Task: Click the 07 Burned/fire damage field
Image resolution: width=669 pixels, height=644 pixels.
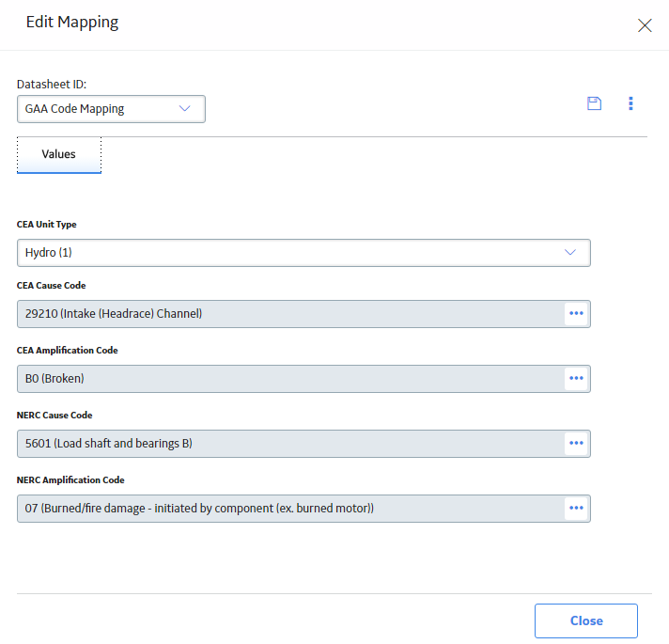Action: [290, 509]
